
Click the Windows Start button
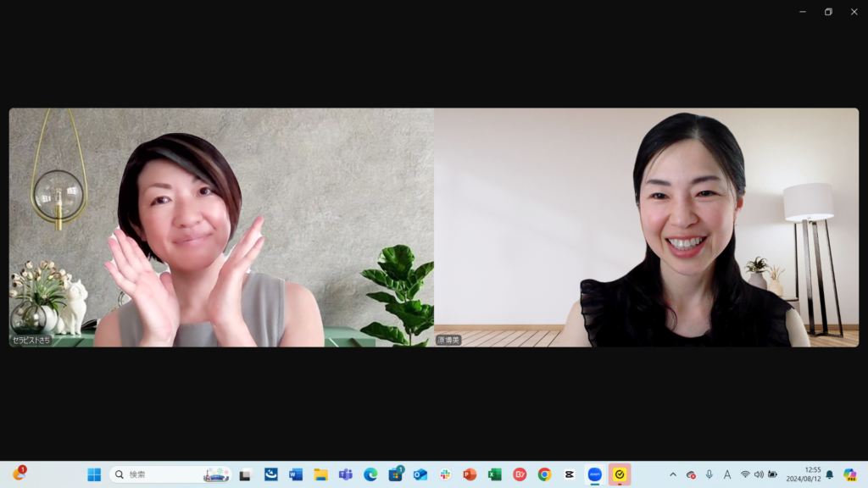pyautogui.click(x=94, y=474)
